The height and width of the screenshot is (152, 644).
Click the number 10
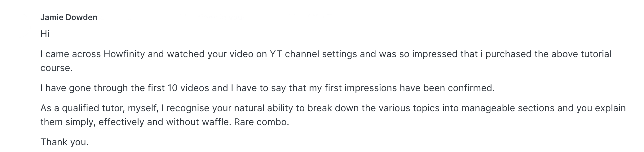pyautogui.click(x=172, y=88)
